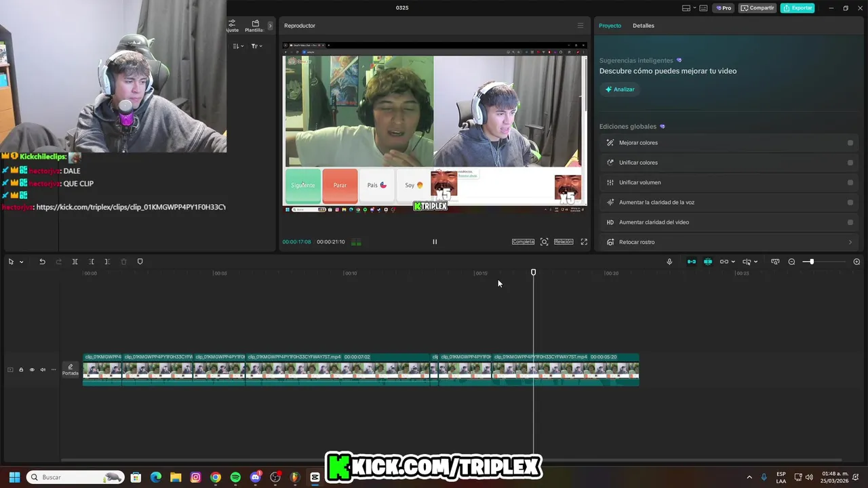Adjust the timeline zoom slider
868x488 pixels.
(x=811, y=262)
